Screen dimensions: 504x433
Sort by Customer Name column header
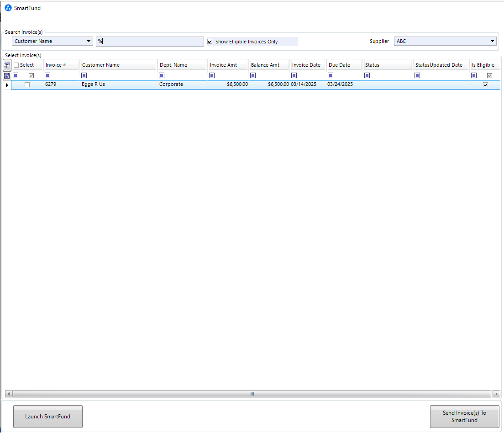pyautogui.click(x=119, y=65)
